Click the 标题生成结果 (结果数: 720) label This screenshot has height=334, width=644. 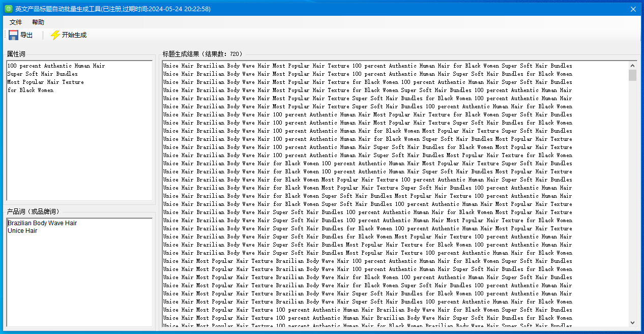(x=202, y=54)
